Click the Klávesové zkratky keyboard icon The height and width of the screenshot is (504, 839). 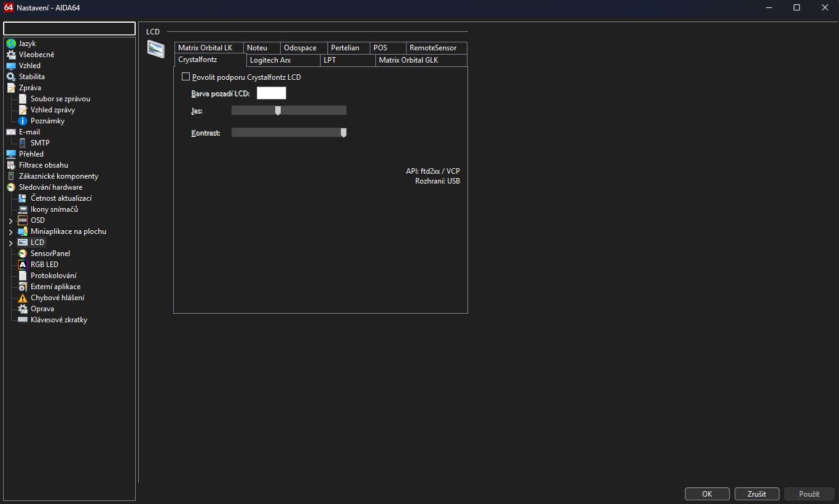click(x=23, y=320)
